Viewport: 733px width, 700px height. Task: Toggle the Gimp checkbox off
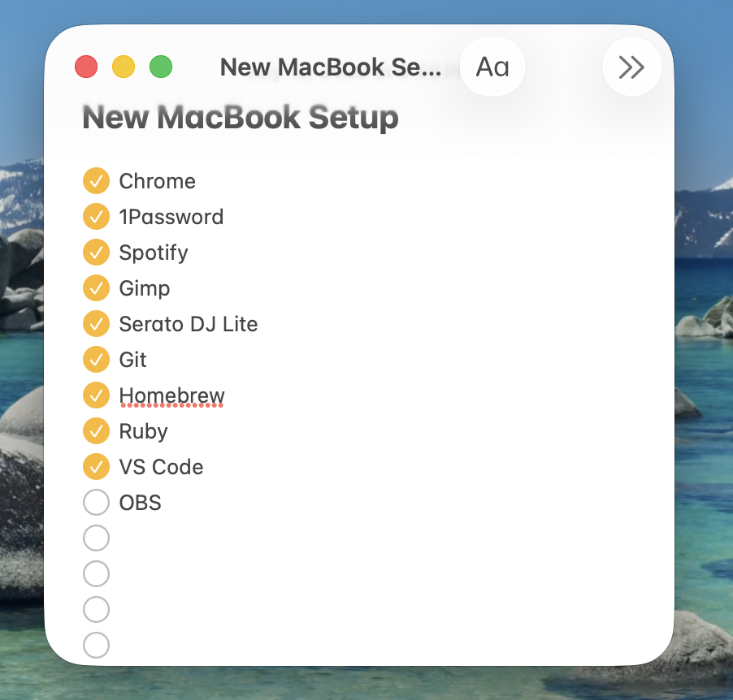tap(97, 287)
